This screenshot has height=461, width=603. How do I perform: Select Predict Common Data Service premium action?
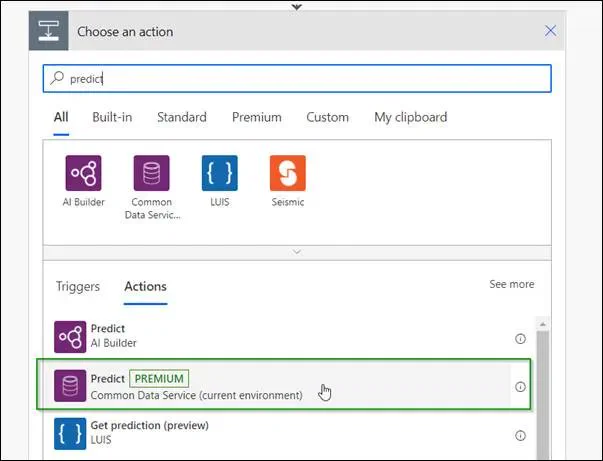[282, 386]
